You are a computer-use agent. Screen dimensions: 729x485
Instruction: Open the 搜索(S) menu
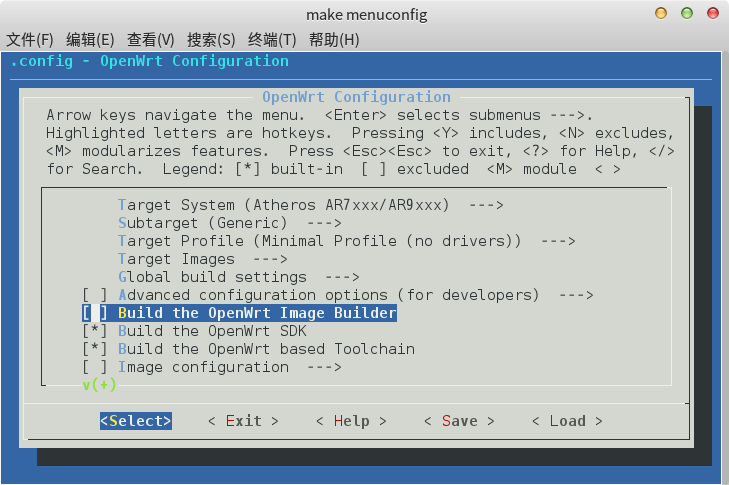[211, 40]
